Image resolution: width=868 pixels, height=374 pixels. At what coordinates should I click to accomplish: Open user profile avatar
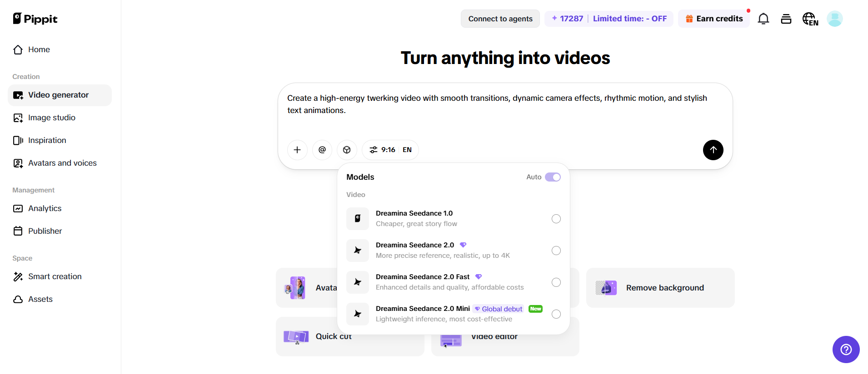coord(835,19)
